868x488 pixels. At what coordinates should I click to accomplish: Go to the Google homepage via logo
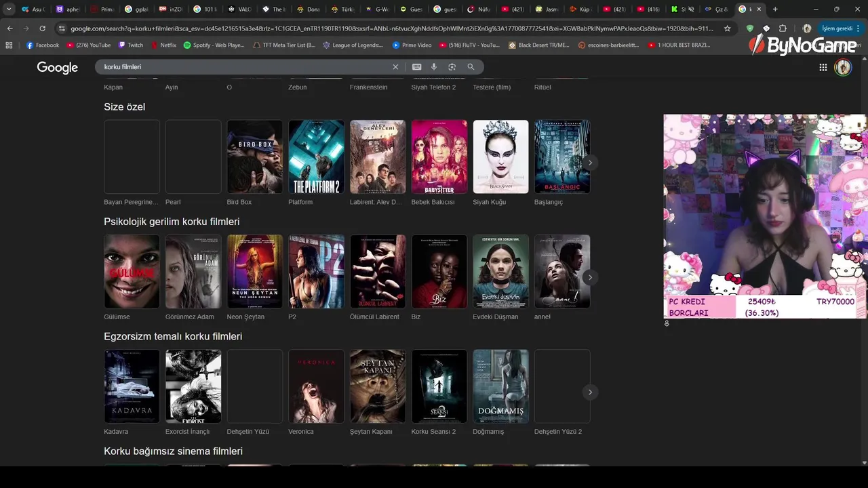57,67
